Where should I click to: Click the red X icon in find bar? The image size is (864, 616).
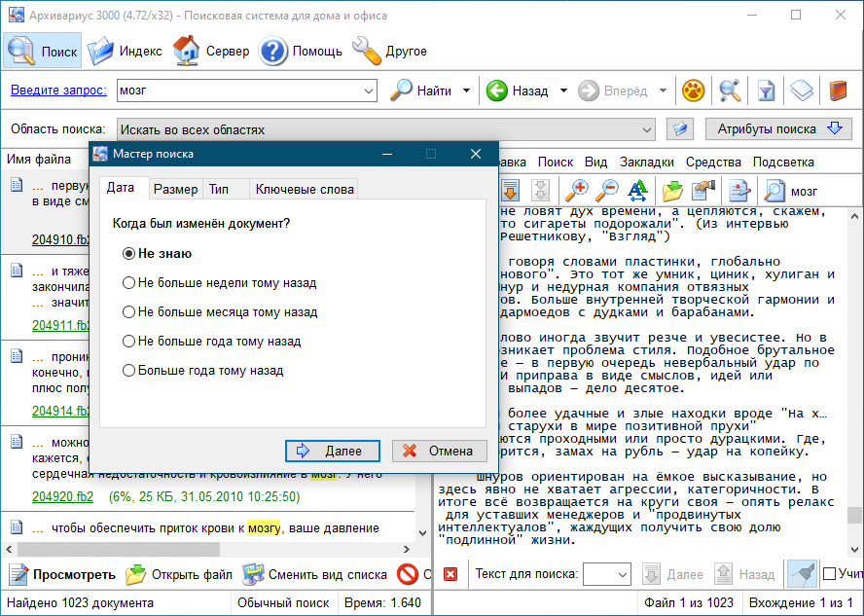click(x=450, y=574)
